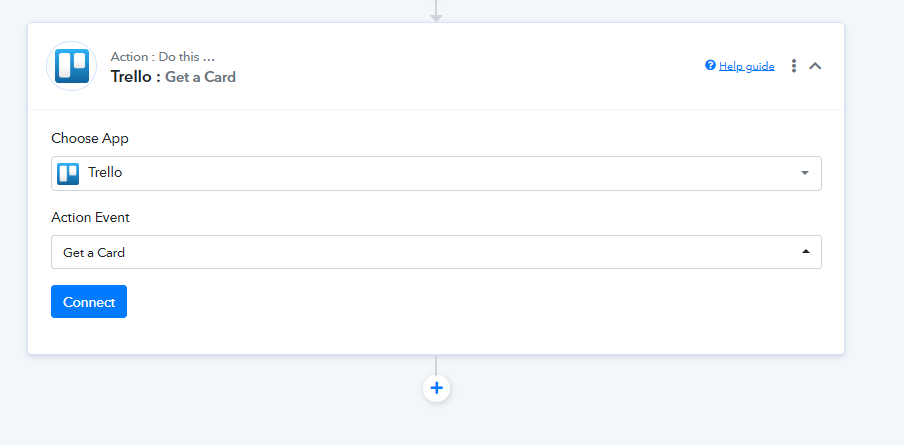
Task: Click empty area below the Connect button
Action: pyautogui.click(x=436, y=336)
